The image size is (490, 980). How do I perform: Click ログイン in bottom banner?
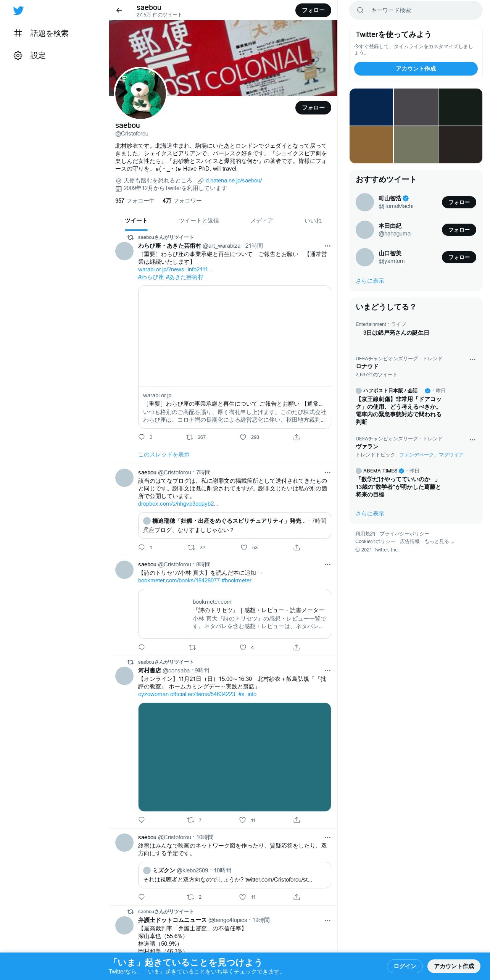[x=405, y=966]
